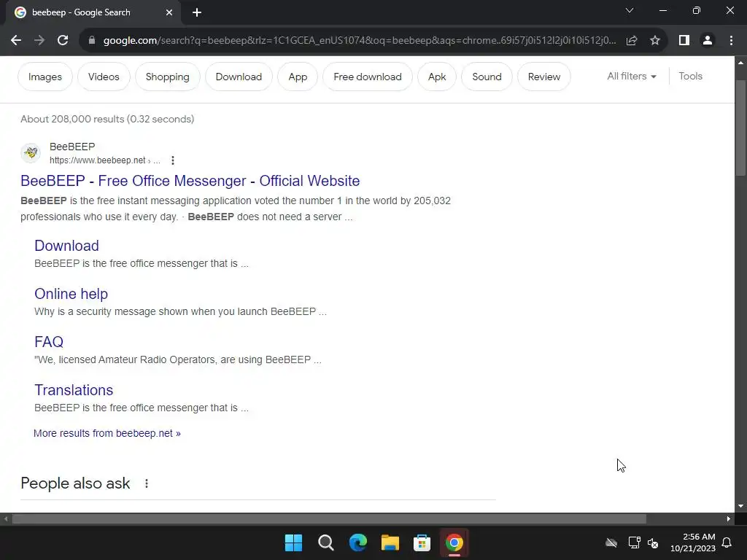The image size is (747, 560).
Task: Click the padlock site info icon
Action: click(92, 41)
